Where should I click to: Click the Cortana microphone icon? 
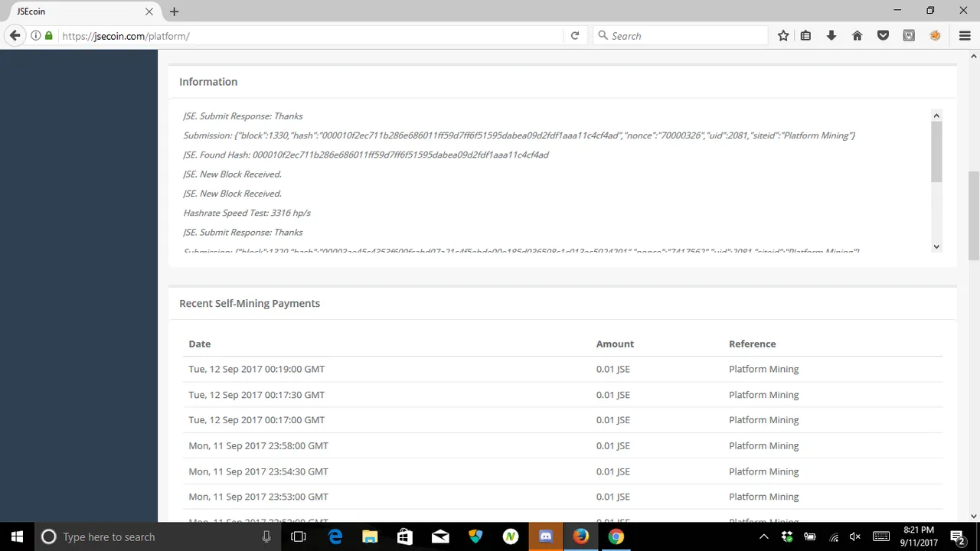[266, 536]
